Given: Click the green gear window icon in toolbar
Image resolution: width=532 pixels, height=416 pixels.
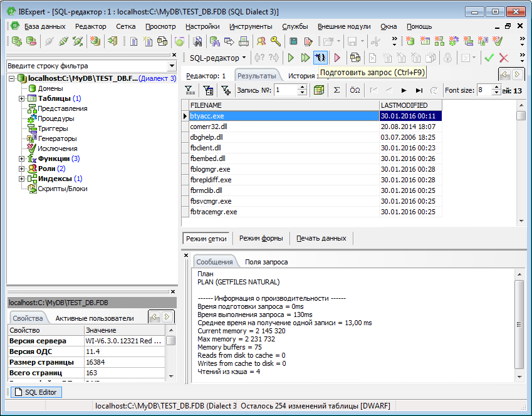Looking at the screenshot, I should coord(179,41).
